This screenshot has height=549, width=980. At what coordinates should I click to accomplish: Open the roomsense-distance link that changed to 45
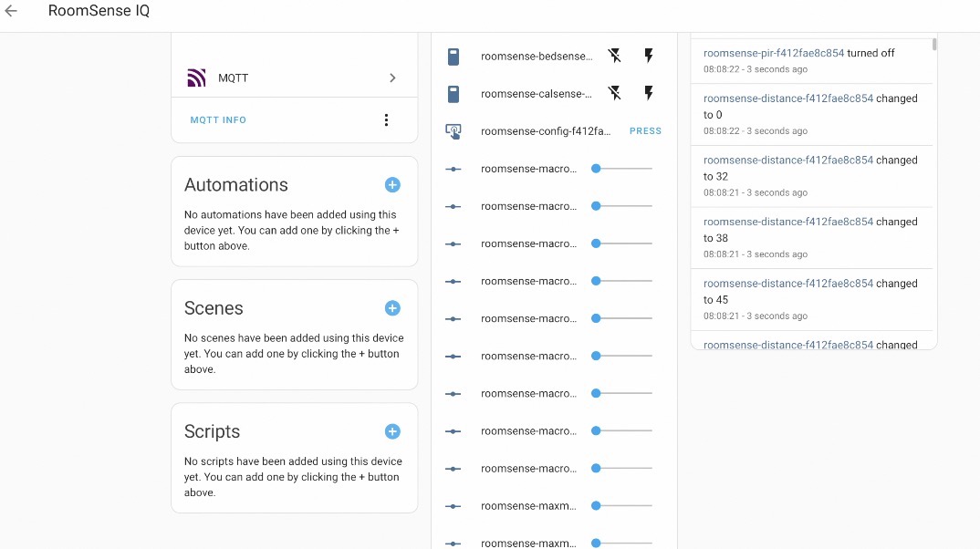(x=788, y=283)
